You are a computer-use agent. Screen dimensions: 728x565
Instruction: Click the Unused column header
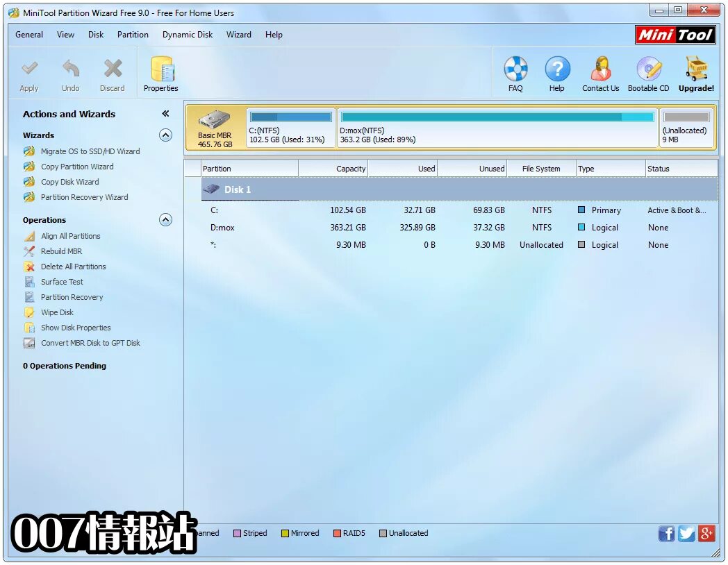point(472,169)
